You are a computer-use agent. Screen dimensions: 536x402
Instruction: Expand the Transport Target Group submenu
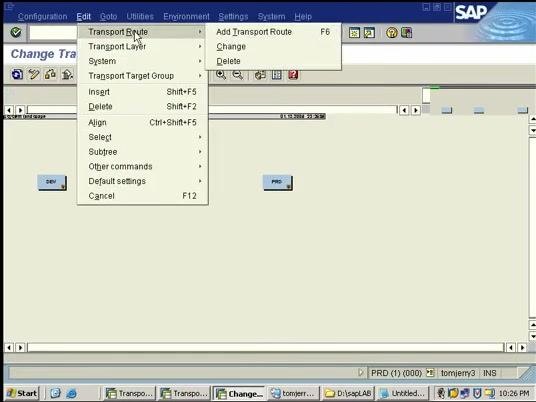click(x=143, y=76)
